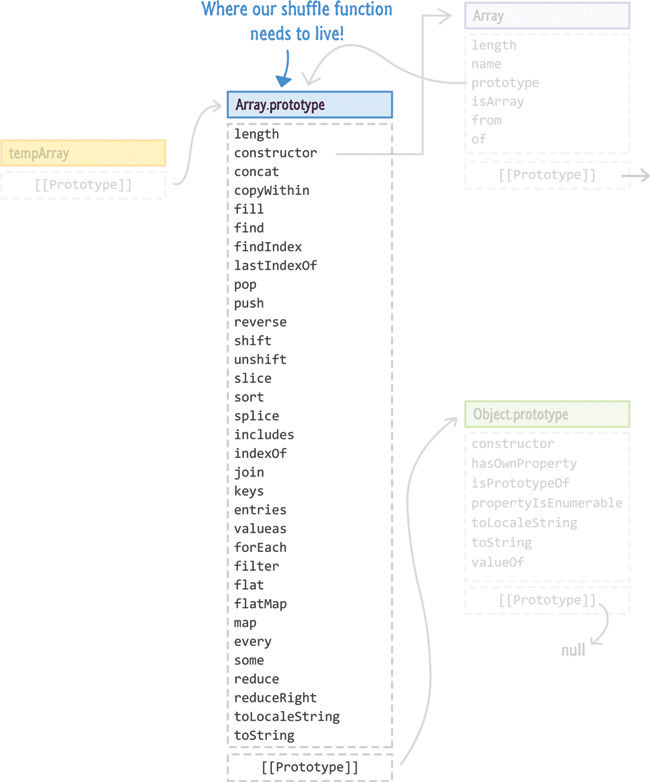Viewport: 650px width, 782px height.
Task: Select lastIndexOf in the list
Action: (x=274, y=266)
